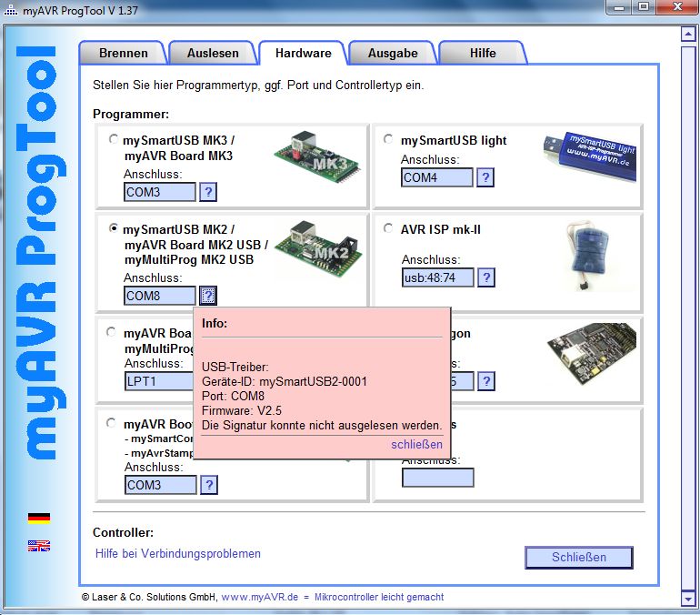
Task: Open Hilfe bei Verbindungsproblemen link
Action: pos(177,553)
